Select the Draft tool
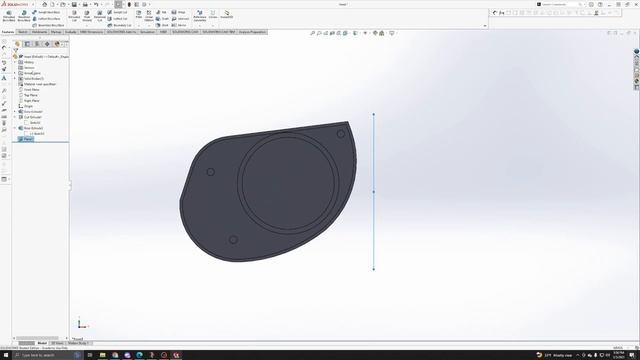 [162, 19]
